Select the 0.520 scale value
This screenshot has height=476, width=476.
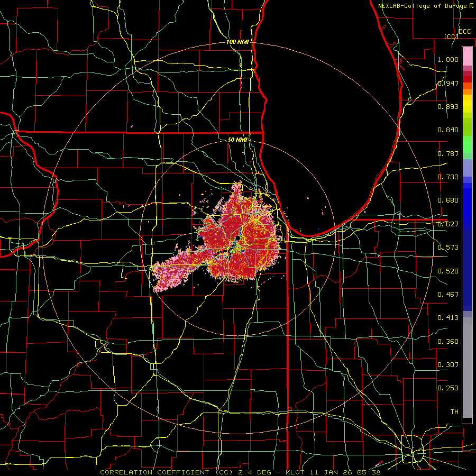coord(448,271)
